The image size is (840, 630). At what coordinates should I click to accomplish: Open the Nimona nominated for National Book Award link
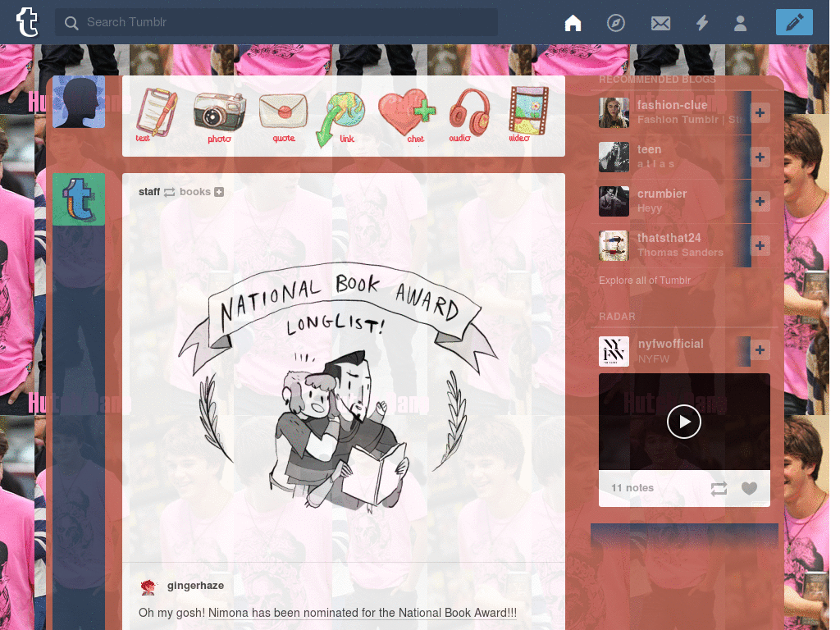pyautogui.click(x=362, y=613)
